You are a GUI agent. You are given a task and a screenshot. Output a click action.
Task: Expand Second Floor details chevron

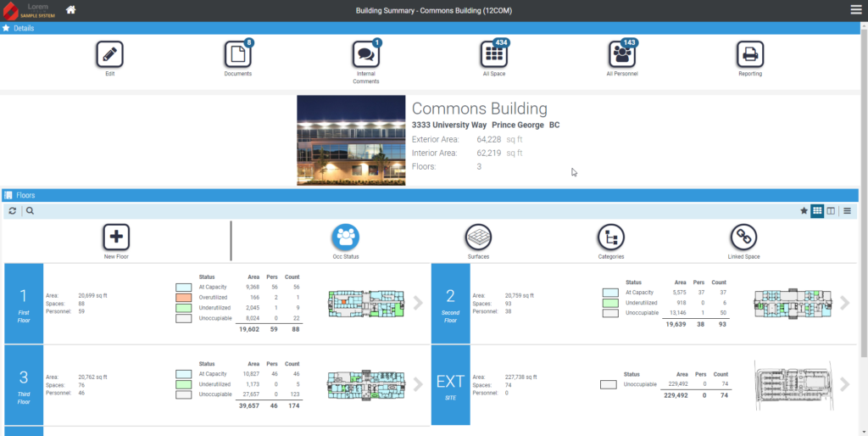pyautogui.click(x=844, y=303)
